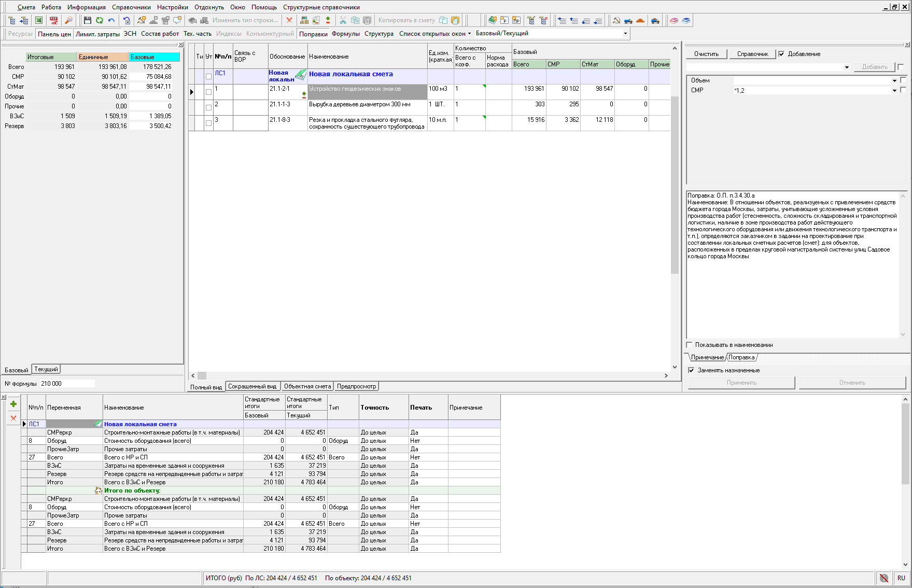
Task: Toggle Заменять назначенные checkbox
Action: coord(691,370)
